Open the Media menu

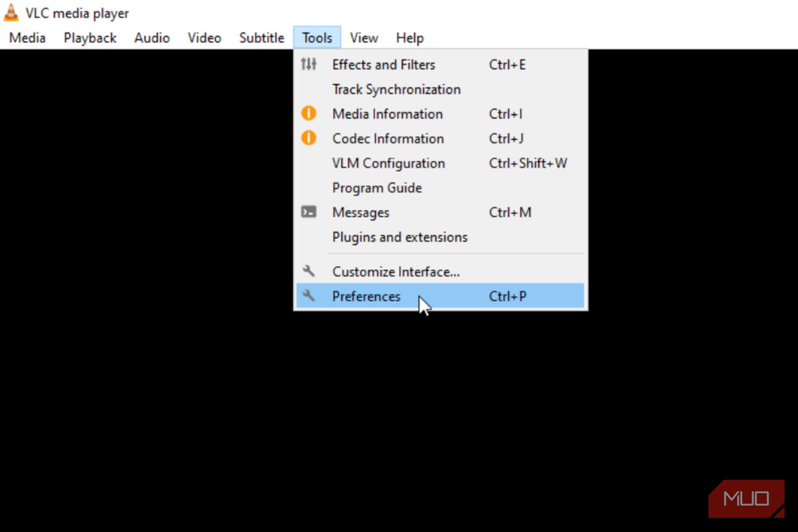click(x=27, y=38)
